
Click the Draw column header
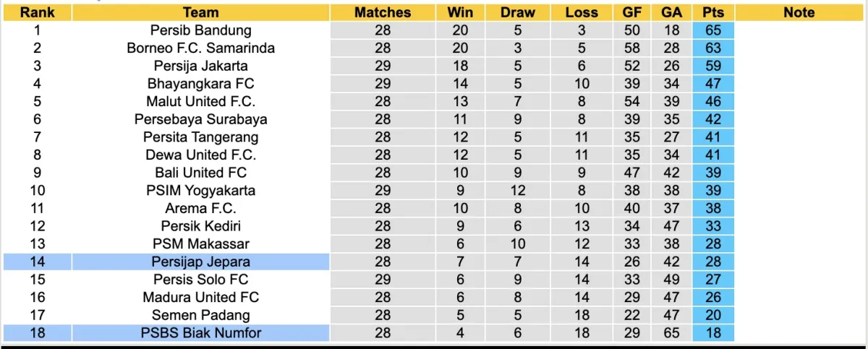pos(518,12)
